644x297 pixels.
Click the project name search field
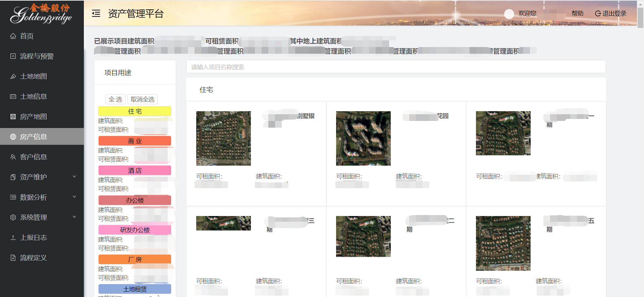pyautogui.click(x=396, y=67)
